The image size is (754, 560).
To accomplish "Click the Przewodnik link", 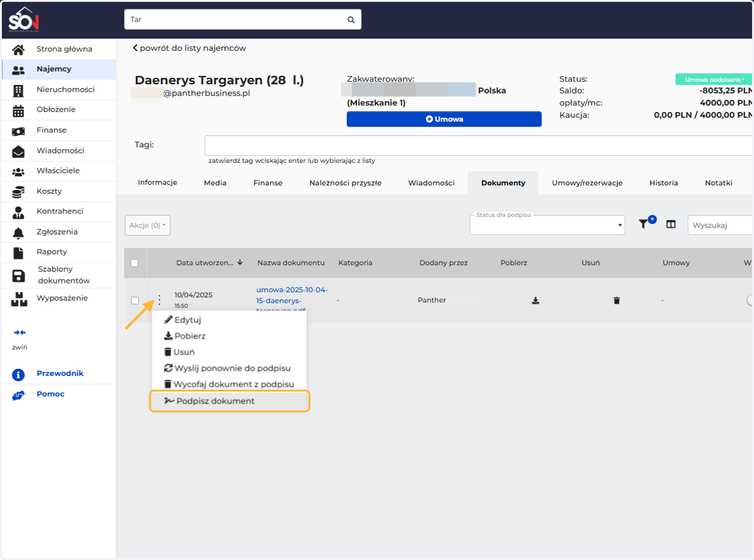I will (60, 373).
